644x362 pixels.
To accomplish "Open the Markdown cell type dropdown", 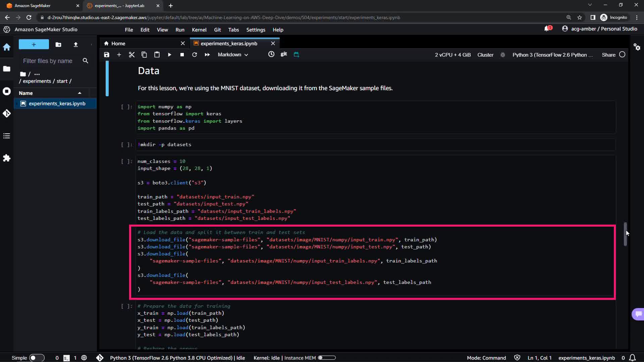I will pyautogui.click(x=233, y=55).
